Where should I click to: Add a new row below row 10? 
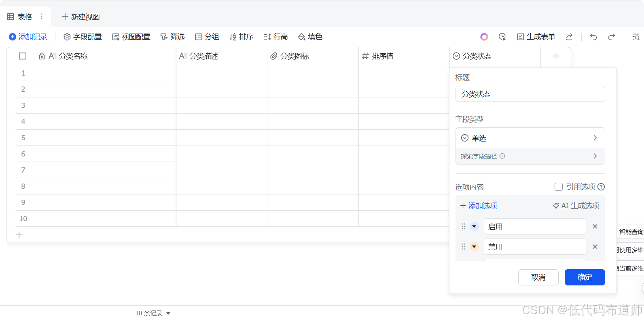tap(19, 235)
